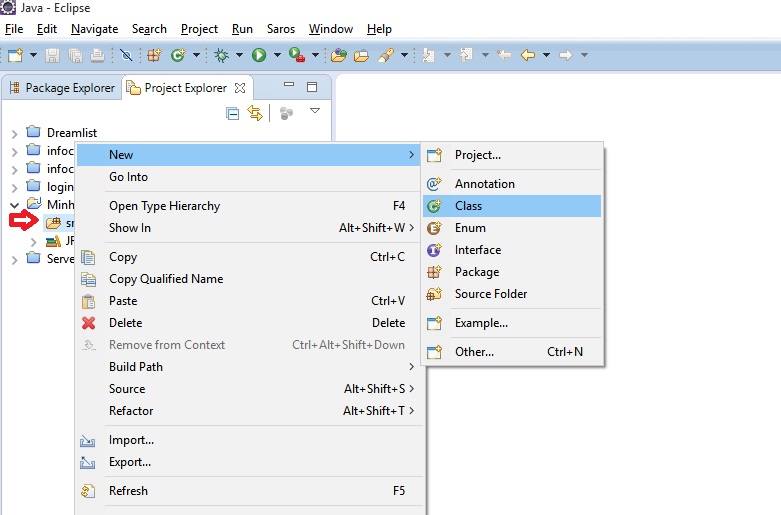Choose Source Folder in the New submenu
Image resolution: width=781 pixels, height=515 pixels.
click(x=512, y=293)
